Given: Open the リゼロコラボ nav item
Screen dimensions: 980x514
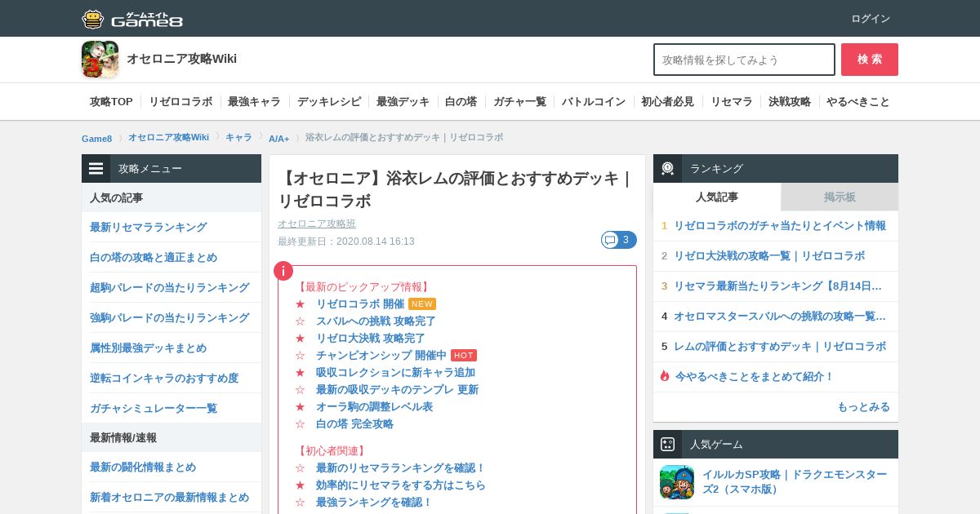Looking at the screenshot, I should (180, 102).
